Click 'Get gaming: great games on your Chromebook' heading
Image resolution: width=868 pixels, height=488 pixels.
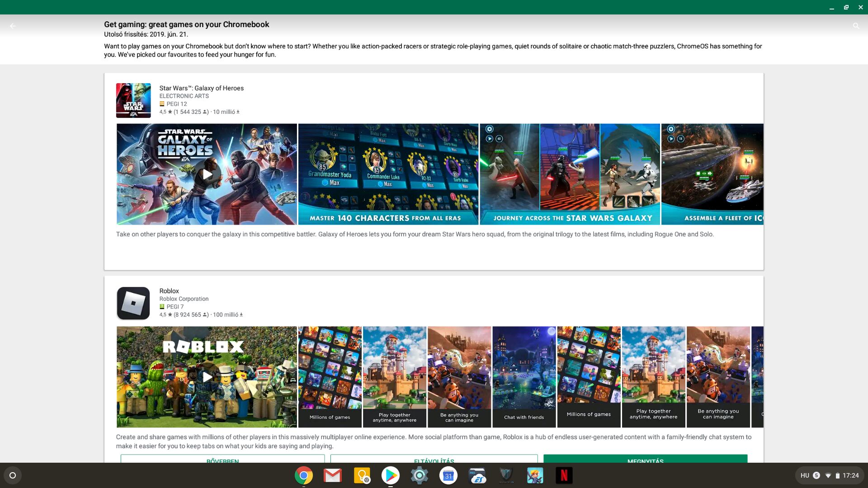tap(186, 24)
